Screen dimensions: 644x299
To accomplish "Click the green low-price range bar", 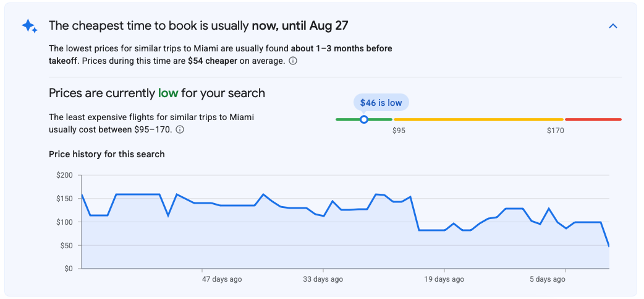I will (364, 119).
